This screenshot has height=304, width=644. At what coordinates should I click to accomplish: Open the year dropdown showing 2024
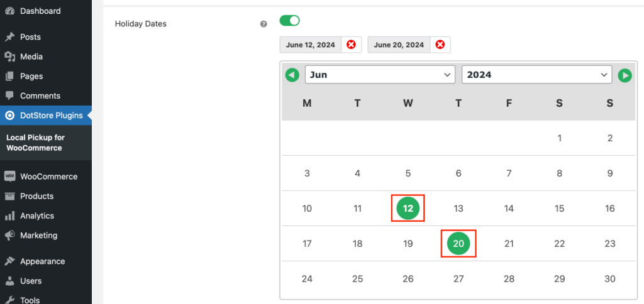tap(537, 75)
